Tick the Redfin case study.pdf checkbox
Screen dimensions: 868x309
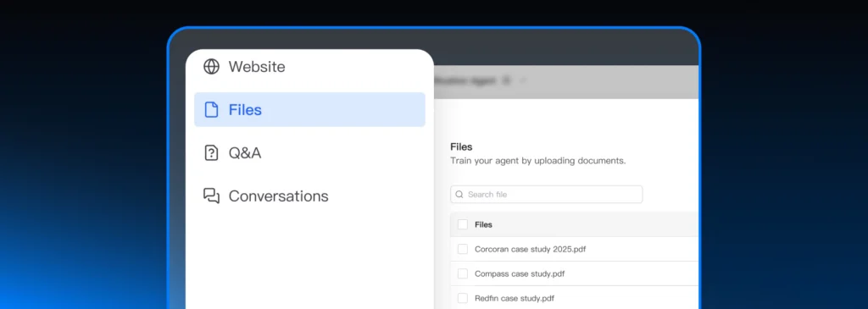tap(463, 298)
